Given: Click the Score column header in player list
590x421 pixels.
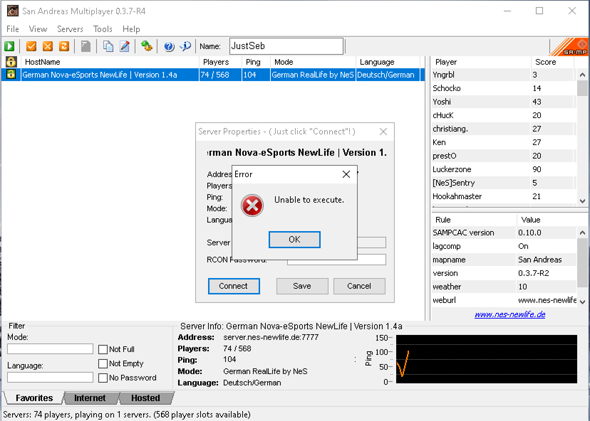Looking at the screenshot, I should pyautogui.click(x=552, y=62).
